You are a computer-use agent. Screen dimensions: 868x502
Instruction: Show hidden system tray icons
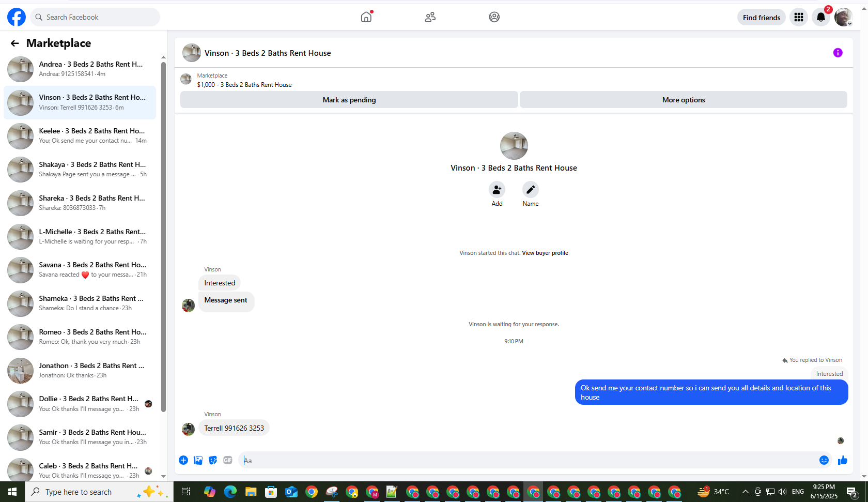(745, 492)
